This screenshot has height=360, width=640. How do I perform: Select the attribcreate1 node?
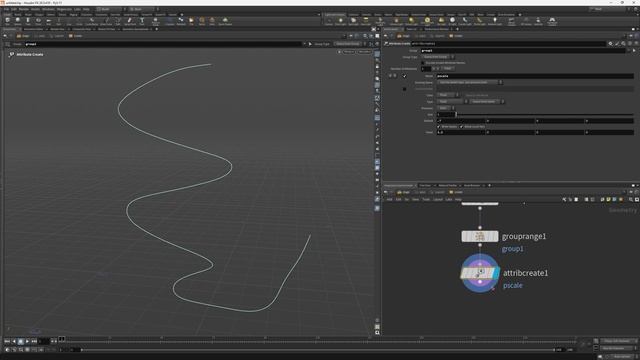(480, 273)
